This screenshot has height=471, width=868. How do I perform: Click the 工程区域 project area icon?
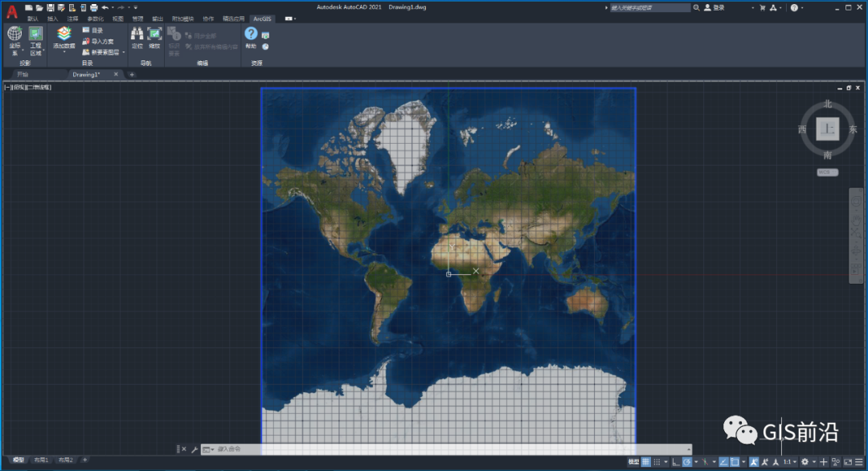tap(35, 35)
